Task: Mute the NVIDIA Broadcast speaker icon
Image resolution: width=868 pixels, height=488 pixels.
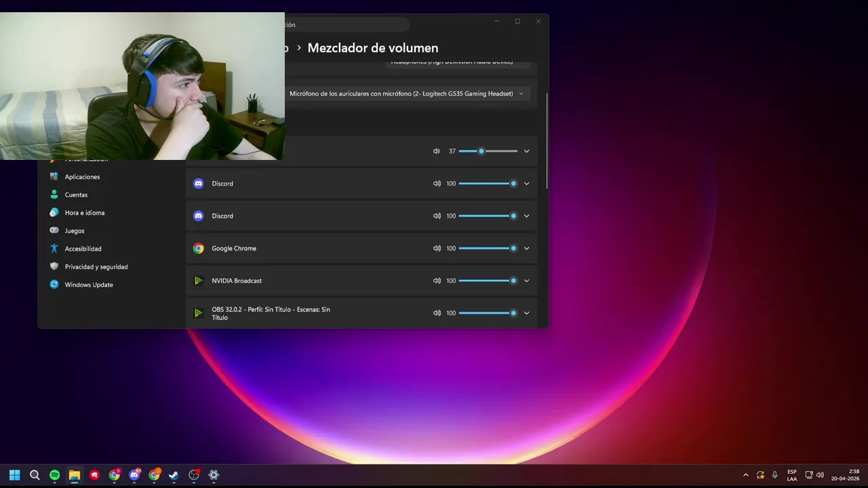Action: pyautogui.click(x=437, y=281)
